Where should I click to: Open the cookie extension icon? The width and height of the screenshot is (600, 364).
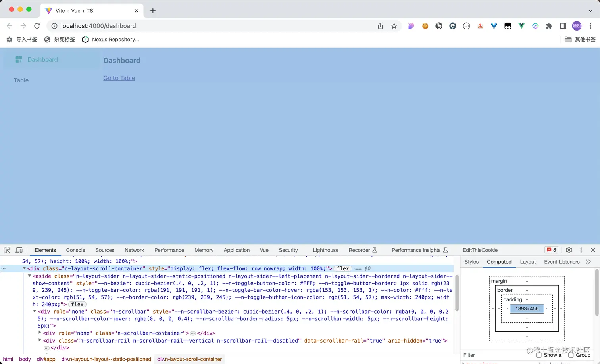[425, 26]
